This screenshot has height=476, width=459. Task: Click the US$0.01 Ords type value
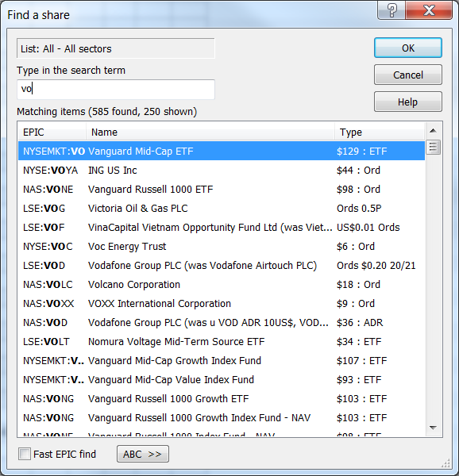(x=368, y=228)
